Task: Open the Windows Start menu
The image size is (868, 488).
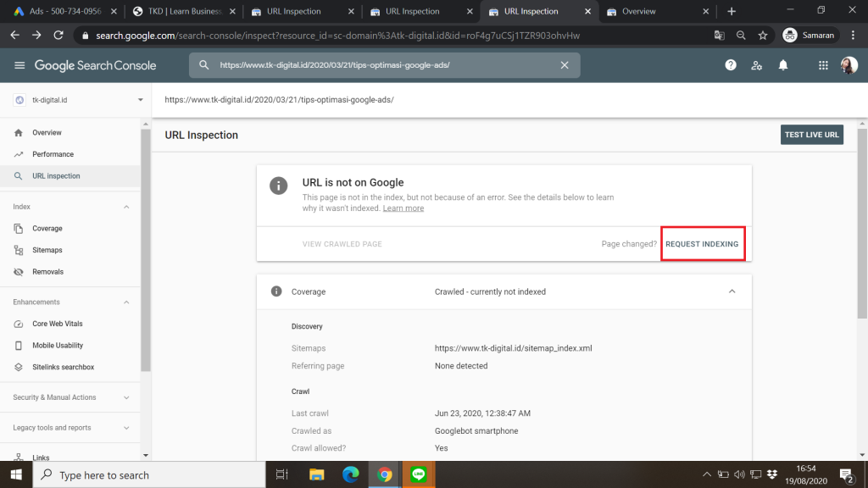Action: (x=16, y=474)
